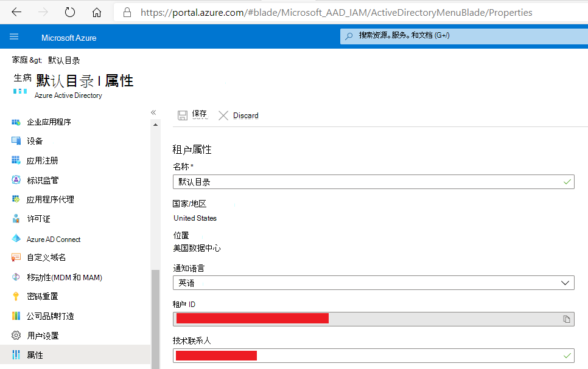Click the sidebar vertical scrollbar thumb
This screenshot has height=369, width=588.
(155, 319)
